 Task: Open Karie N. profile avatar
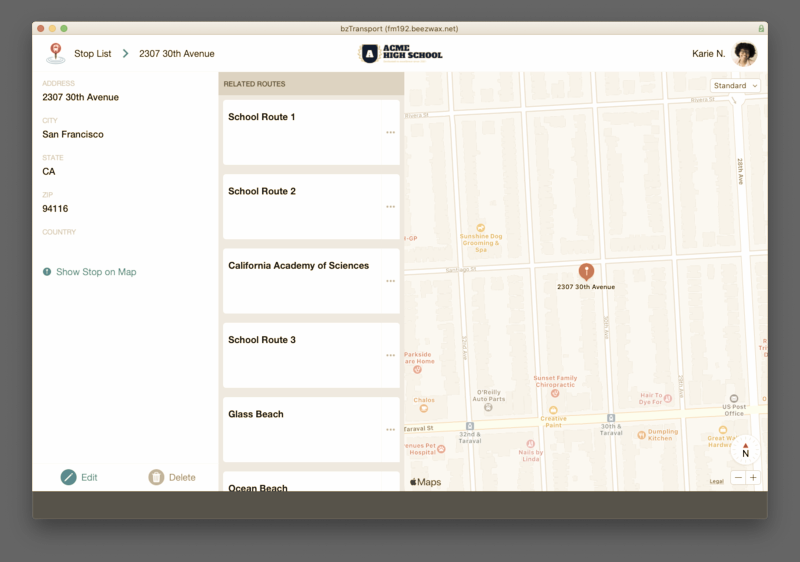click(x=744, y=54)
